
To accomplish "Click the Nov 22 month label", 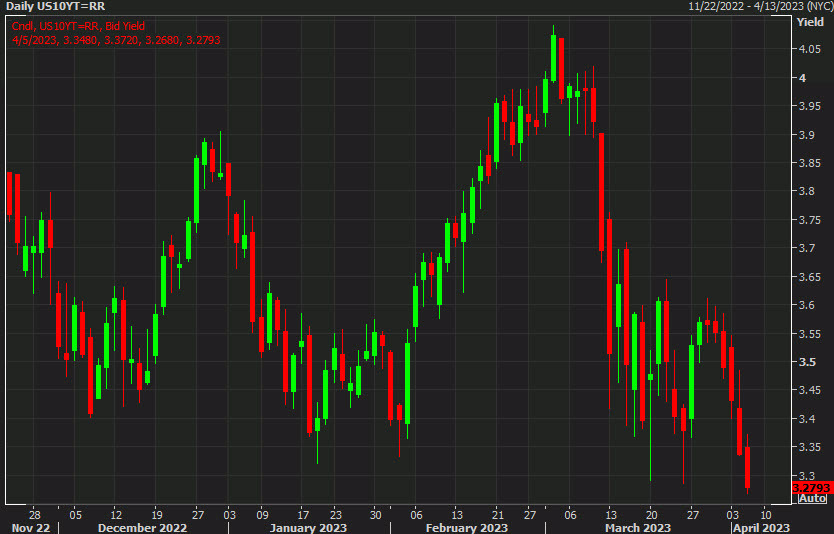I will coord(31,528).
